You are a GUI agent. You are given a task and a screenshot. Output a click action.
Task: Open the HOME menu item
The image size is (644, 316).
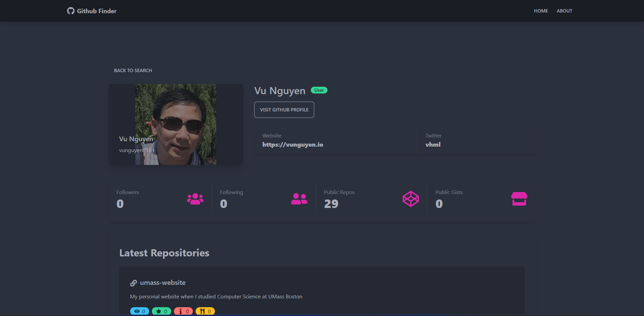(x=541, y=10)
